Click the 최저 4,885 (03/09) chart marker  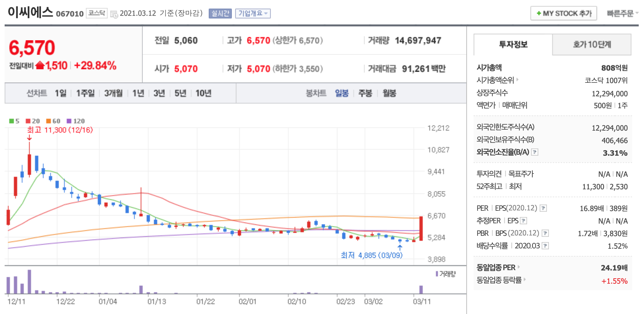[x=372, y=255]
